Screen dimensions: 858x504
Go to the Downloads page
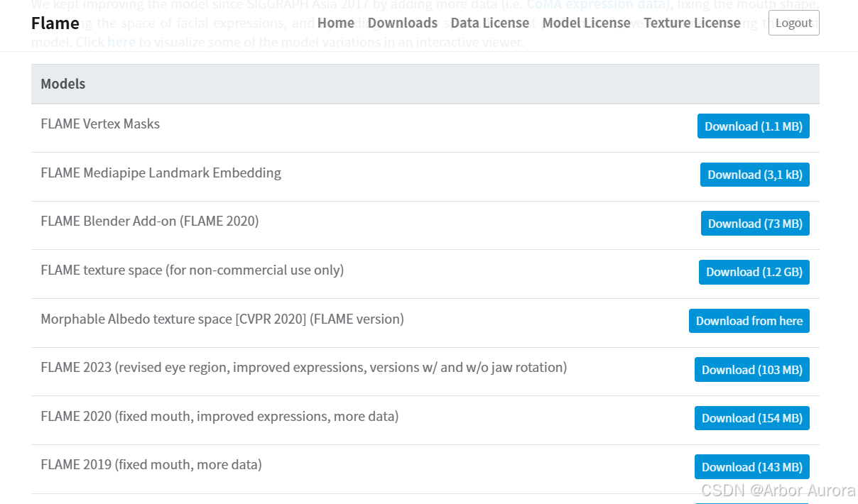tap(403, 23)
